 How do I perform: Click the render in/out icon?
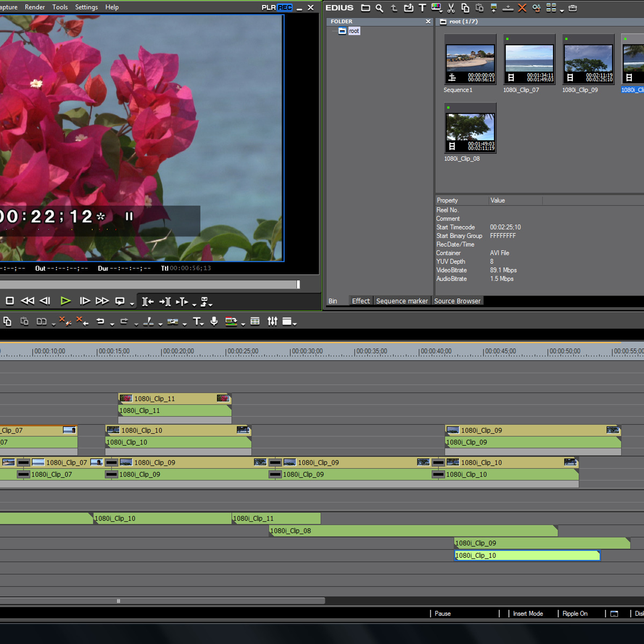pos(231,321)
